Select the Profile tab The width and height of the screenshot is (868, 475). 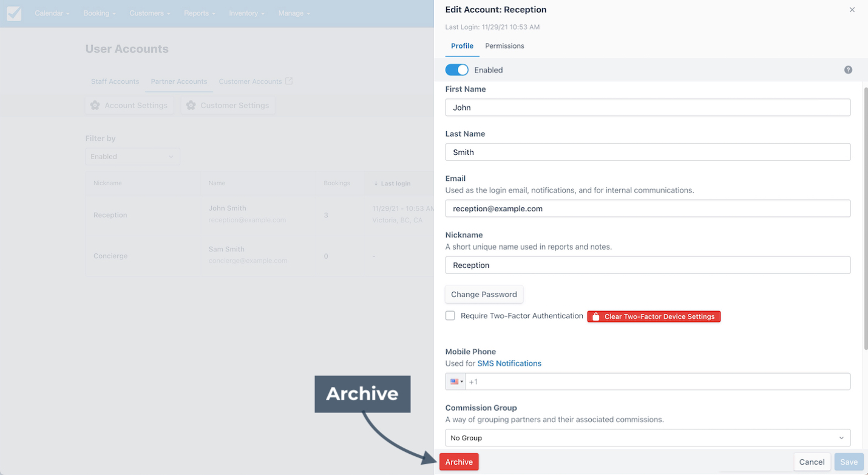click(462, 46)
